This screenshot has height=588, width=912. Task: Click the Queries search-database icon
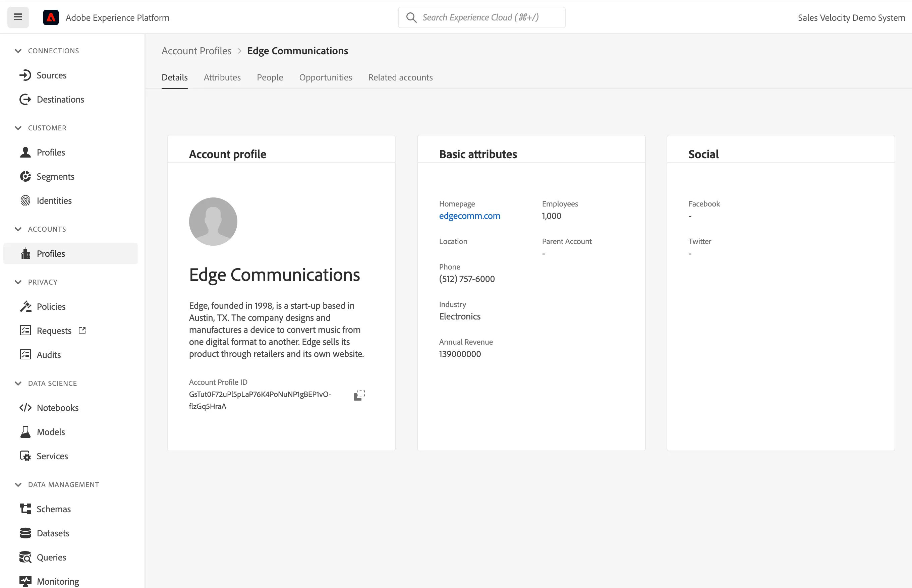coord(25,557)
